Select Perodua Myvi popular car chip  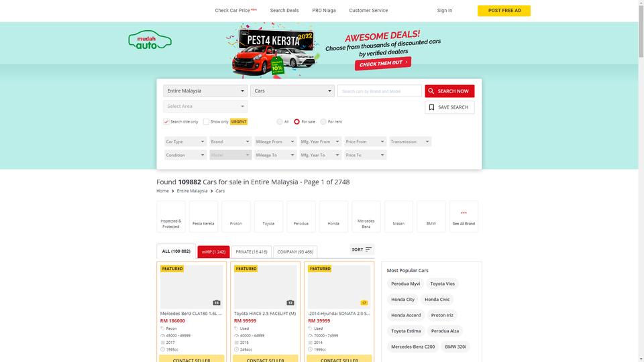coord(405,284)
